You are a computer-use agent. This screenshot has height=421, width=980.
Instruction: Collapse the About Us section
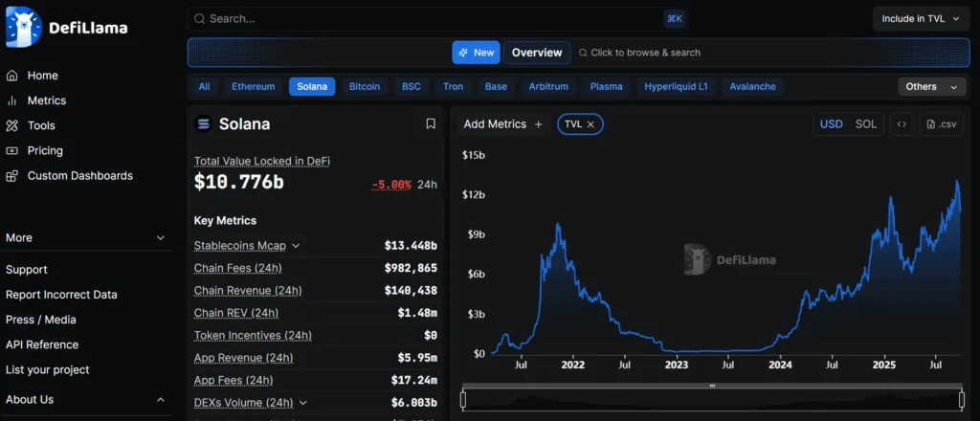85,400
